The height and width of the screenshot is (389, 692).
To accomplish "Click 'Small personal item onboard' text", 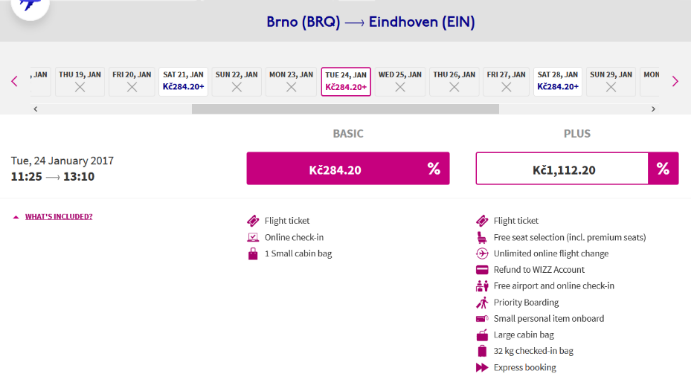I will coord(549,319).
